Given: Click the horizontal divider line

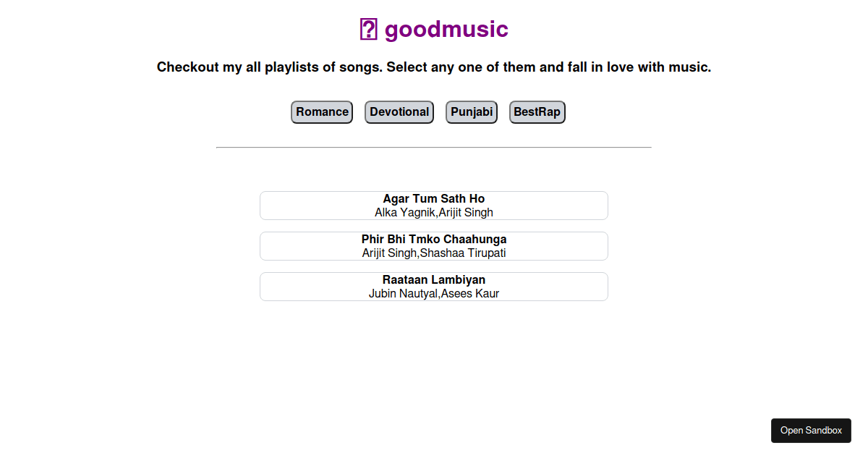Looking at the screenshot, I should (x=433, y=147).
